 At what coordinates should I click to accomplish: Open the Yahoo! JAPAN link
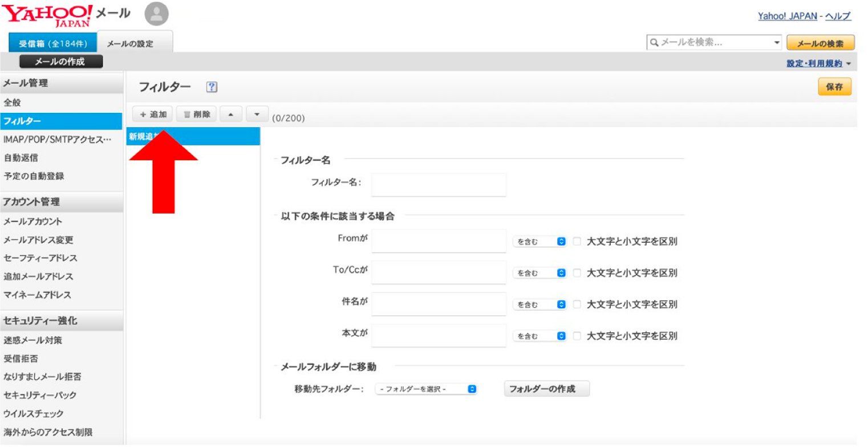coord(787,16)
